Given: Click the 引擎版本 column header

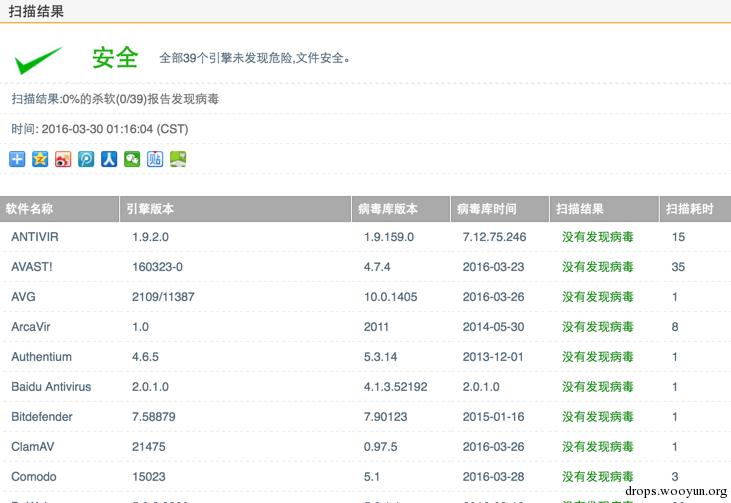Looking at the screenshot, I should point(150,209).
